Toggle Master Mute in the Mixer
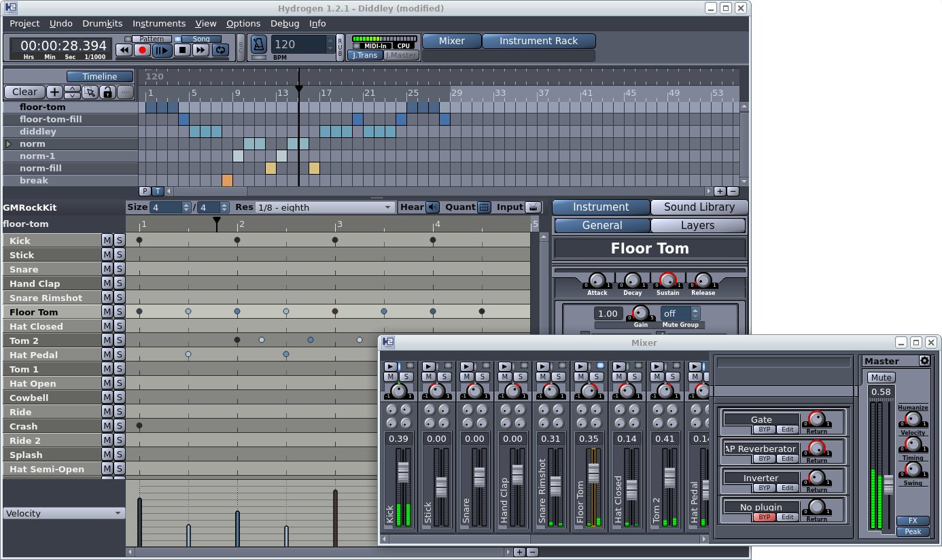 (x=881, y=377)
